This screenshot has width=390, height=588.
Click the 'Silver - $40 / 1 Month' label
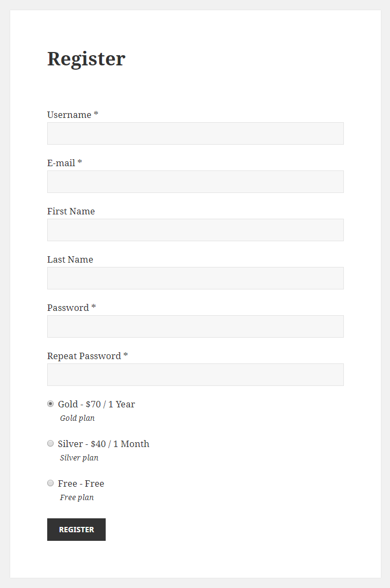point(104,444)
